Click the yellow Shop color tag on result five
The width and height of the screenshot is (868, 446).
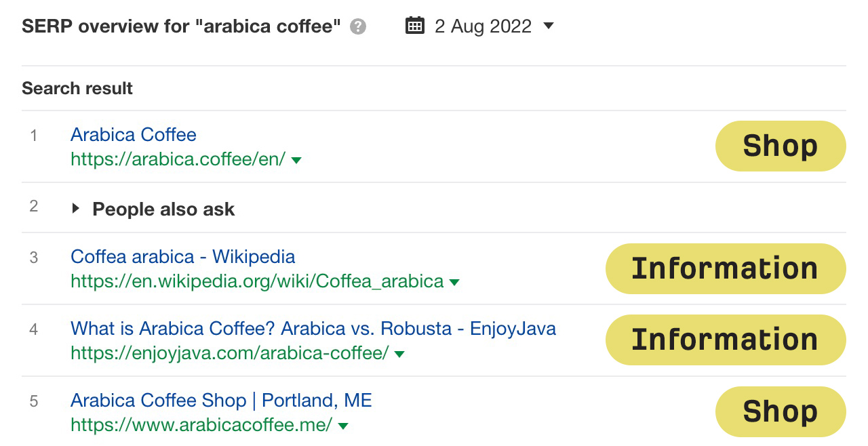click(x=780, y=411)
